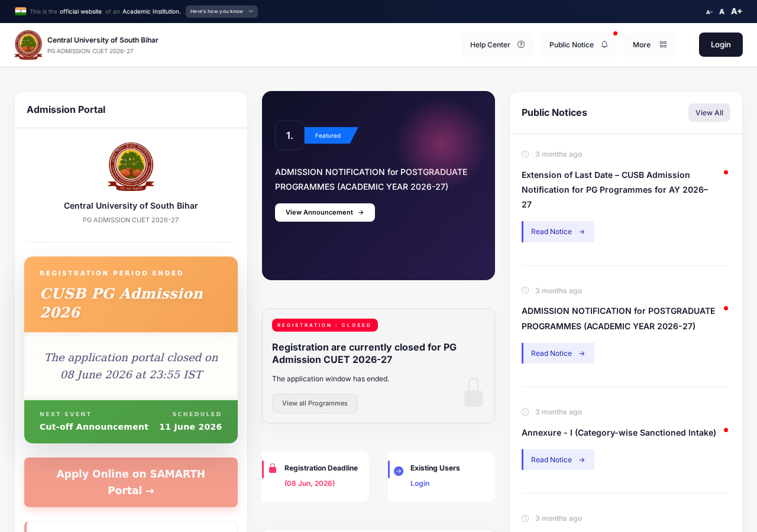Read Notice for ADMISSION NOTIFICATION for POSTGRADUATE PROGRAMMES

point(558,353)
